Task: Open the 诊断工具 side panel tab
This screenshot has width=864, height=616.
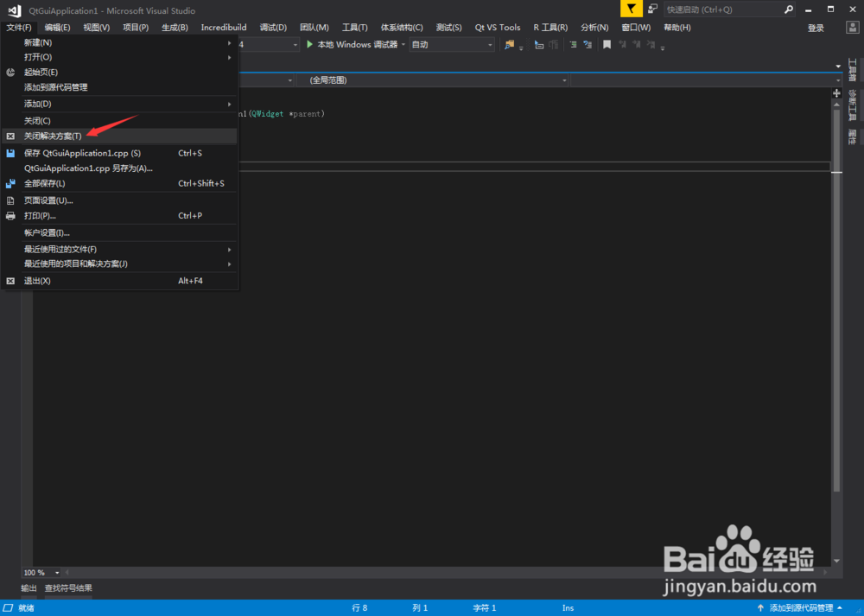Action: [853, 105]
